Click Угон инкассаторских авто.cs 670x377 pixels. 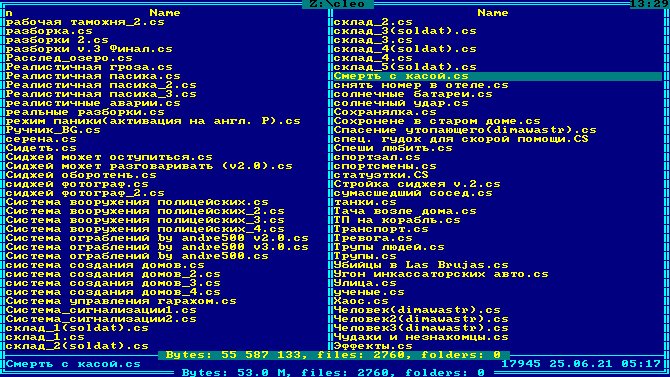[x=441, y=274]
